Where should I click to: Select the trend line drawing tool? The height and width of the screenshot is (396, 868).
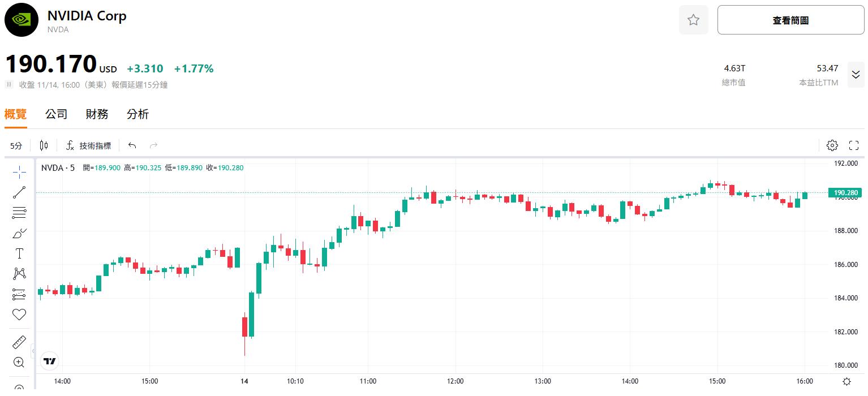click(x=19, y=192)
